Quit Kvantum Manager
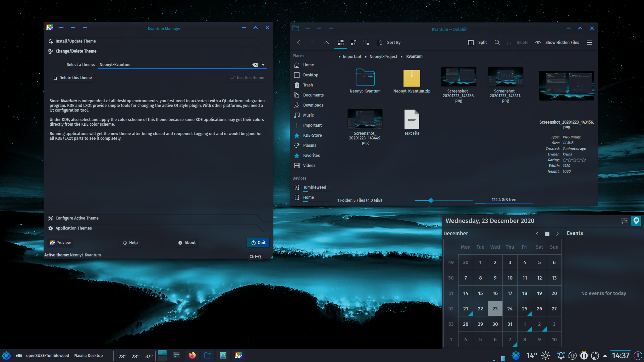The width and height of the screenshot is (644, 362). pos(258,243)
